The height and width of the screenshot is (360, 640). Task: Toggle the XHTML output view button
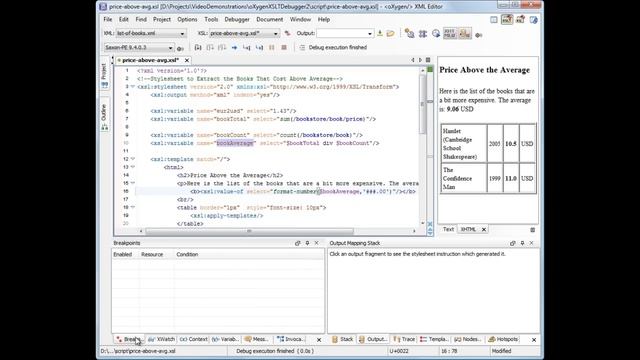450,34
